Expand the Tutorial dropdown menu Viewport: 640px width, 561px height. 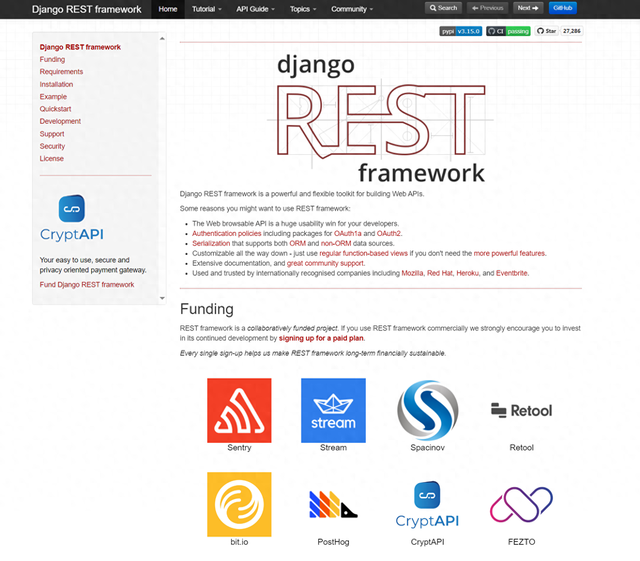click(207, 9)
